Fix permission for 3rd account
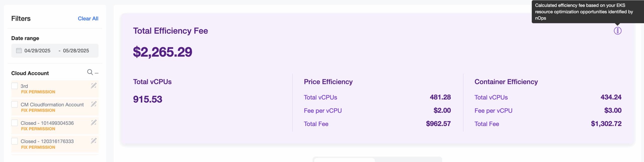The height and width of the screenshot is (162, 644). [38, 92]
